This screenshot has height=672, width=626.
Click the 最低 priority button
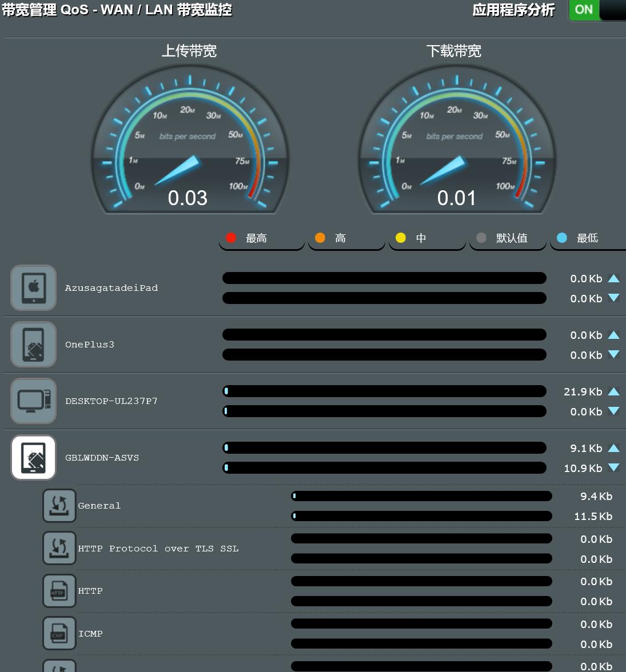(587, 238)
